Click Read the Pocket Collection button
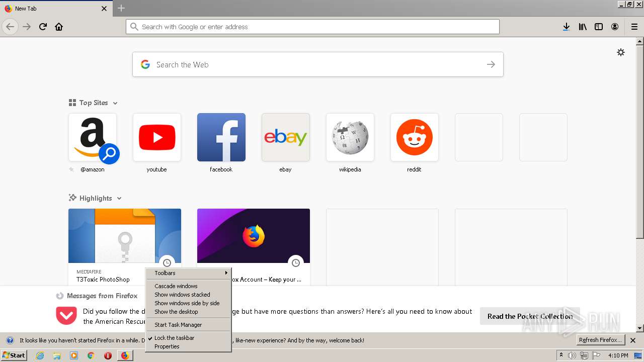The width and height of the screenshot is (644, 362). [530, 316]
